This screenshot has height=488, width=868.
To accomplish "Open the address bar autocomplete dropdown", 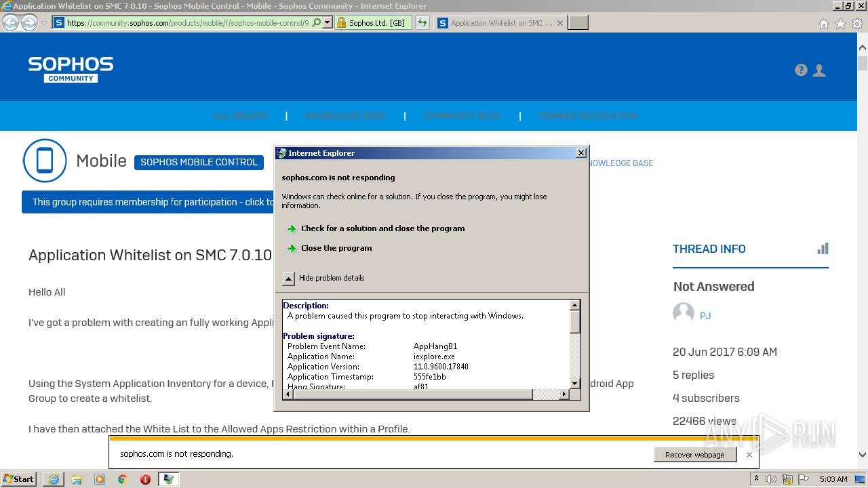I will click(x=327, y=22).
